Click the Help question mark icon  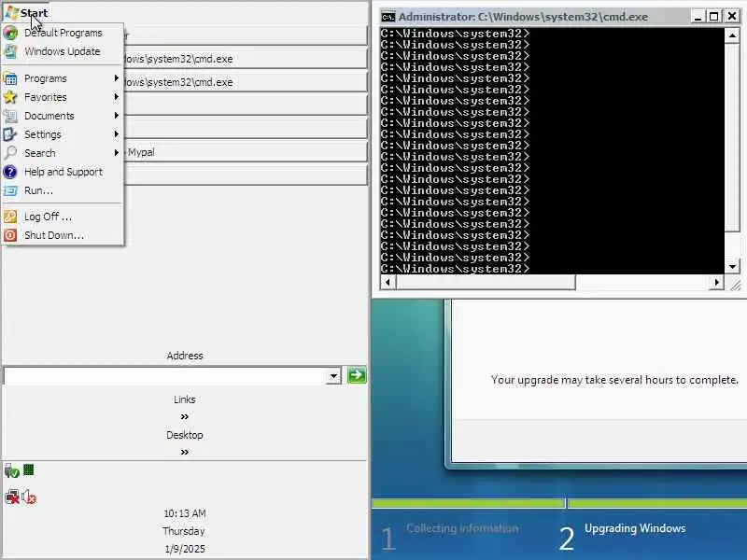click(x=10, y=172)
